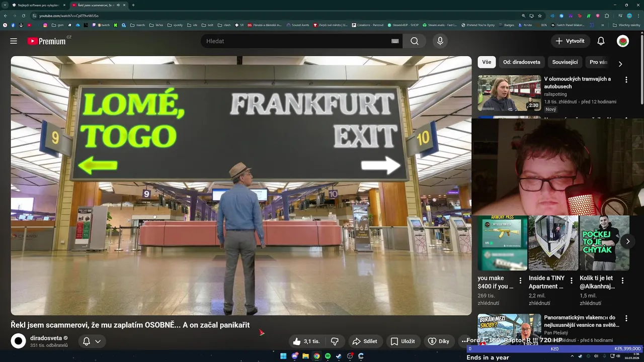Open the Armory Pass short thumbnail

pyautogui.click(x=502, y=243)
